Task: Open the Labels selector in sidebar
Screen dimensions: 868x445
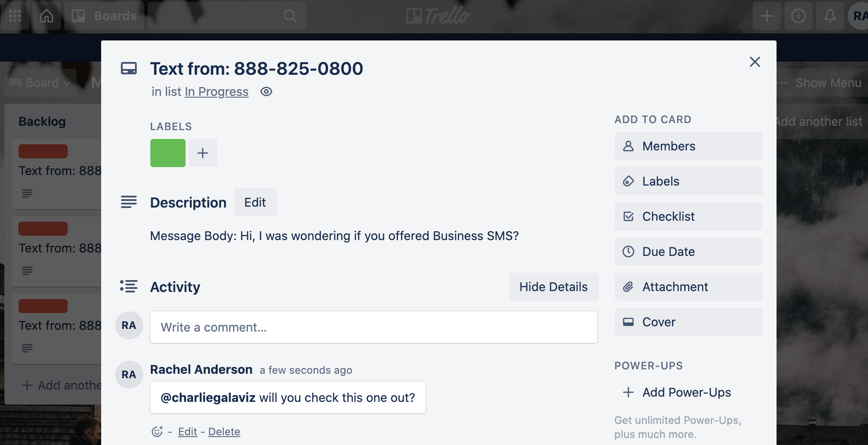Action: [688, 181]
